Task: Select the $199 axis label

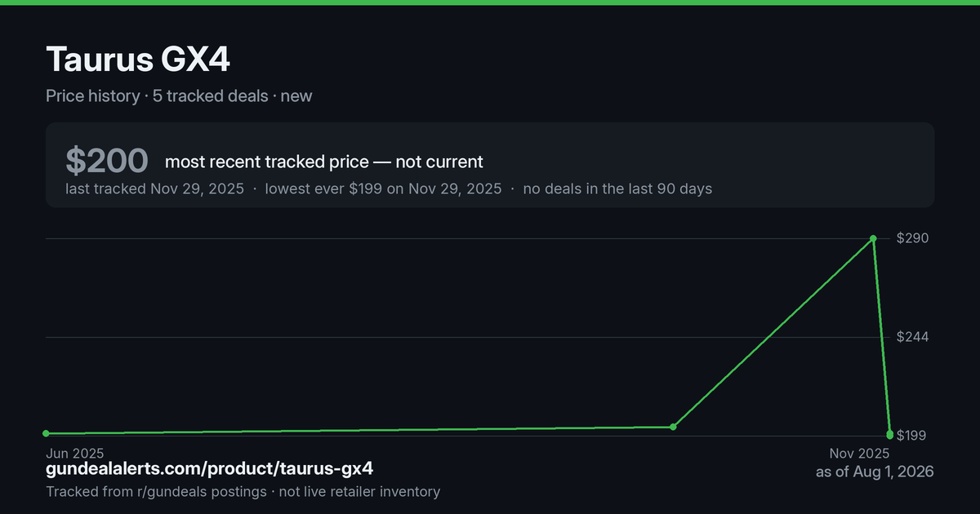Action: (913, 436)
